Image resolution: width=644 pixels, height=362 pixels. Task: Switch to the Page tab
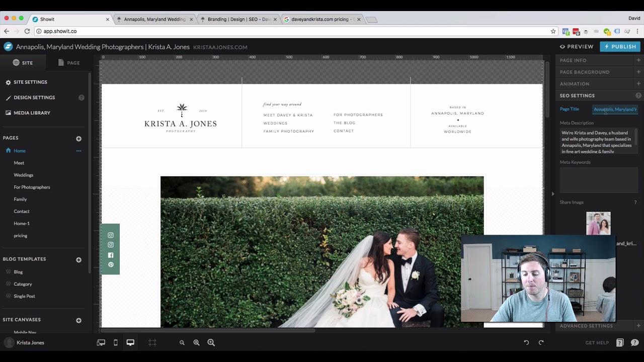pos(69,63)
